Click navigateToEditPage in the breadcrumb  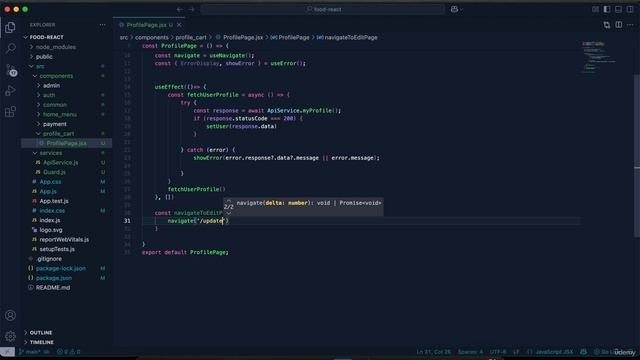click(351, 37)
